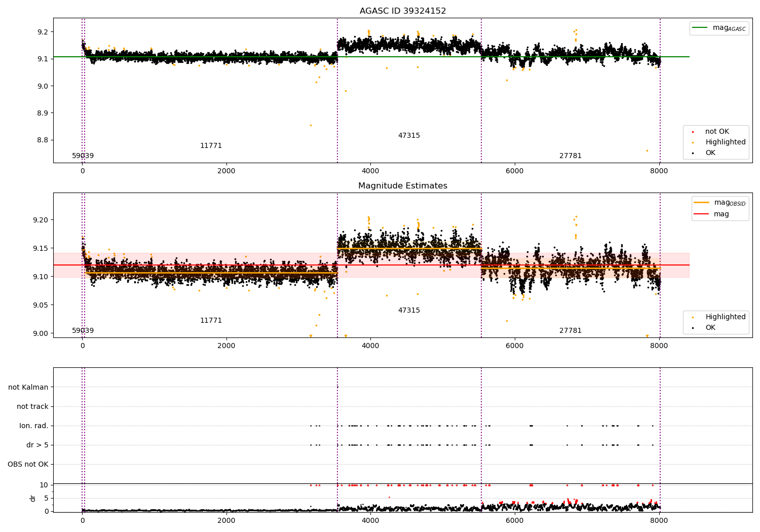Click obsid label 11771 in Magnitude Estimates plot
760x532 pixels.
[211, 321]
